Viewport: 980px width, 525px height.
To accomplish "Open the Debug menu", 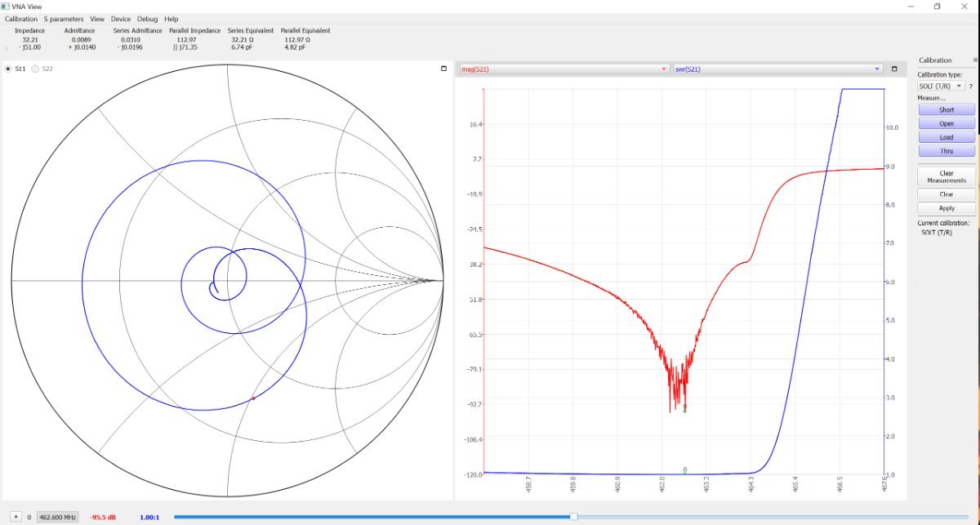I will pyautogui.click(x=148, y=19).
